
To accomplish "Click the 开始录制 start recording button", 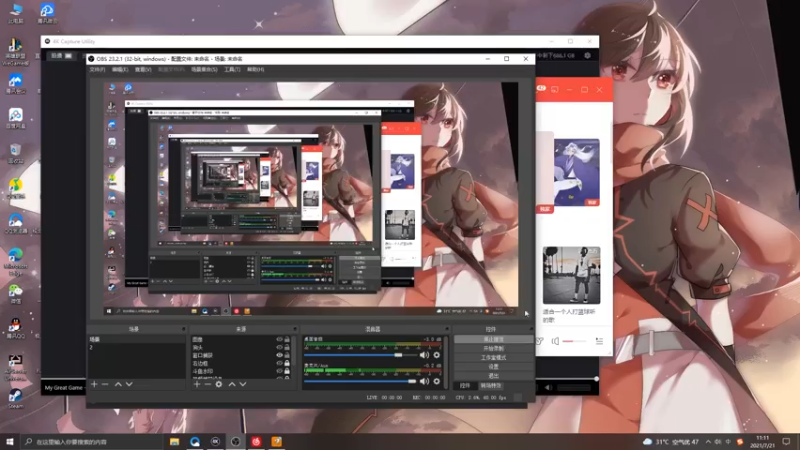I will pyautogui.click(x=493, y=348).
